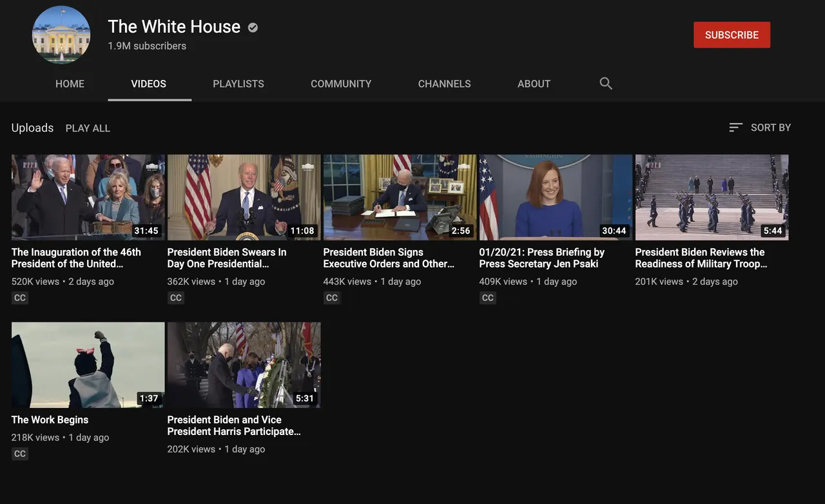
Task: Click the White House channel avatar
Action: (x=61, y=35)
